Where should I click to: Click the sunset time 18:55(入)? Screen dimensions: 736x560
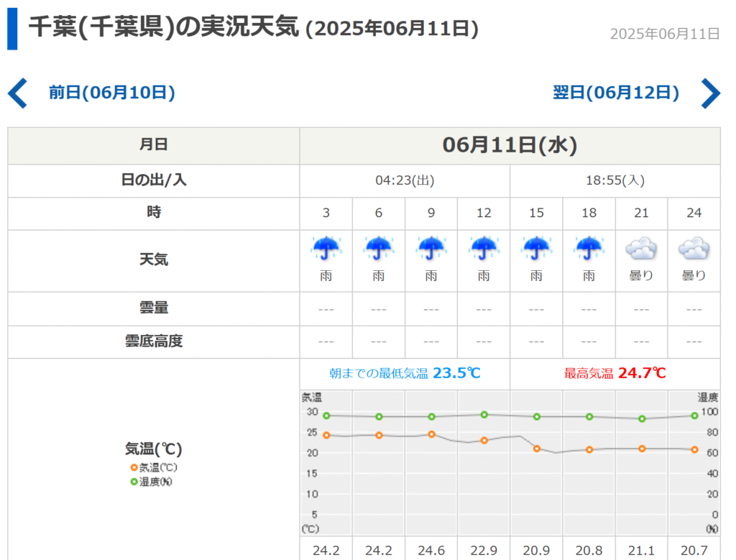(615, 180)
